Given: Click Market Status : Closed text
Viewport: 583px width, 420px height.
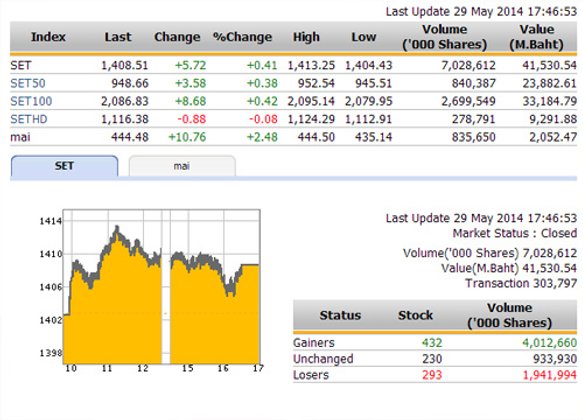Looking at the screenshot, I should (x=515, y=233).
